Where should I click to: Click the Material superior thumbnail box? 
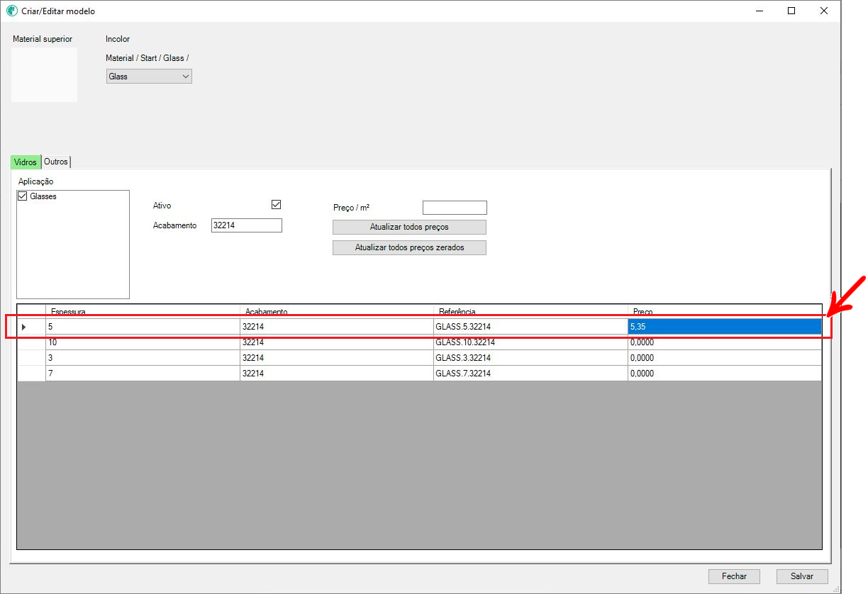tap(44, 74)
